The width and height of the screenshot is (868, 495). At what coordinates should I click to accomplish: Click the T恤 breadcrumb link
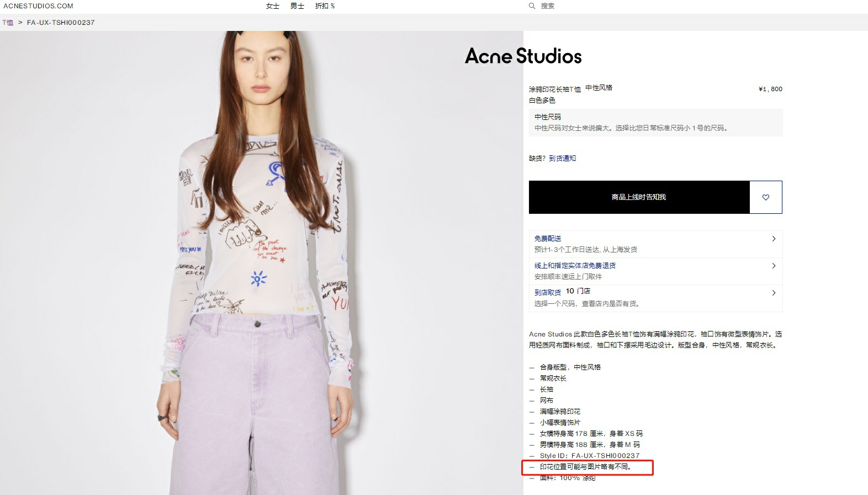(8, 23)
